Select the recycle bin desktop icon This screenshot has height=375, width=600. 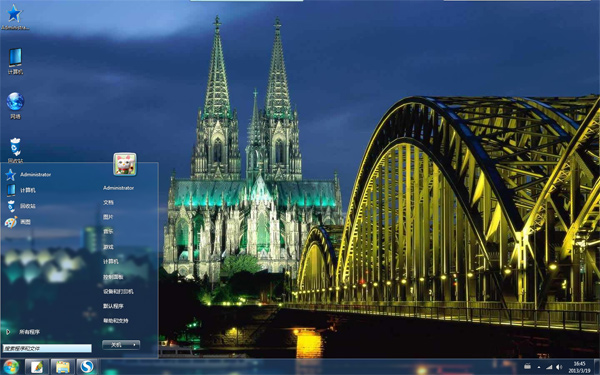pos(15,150)
